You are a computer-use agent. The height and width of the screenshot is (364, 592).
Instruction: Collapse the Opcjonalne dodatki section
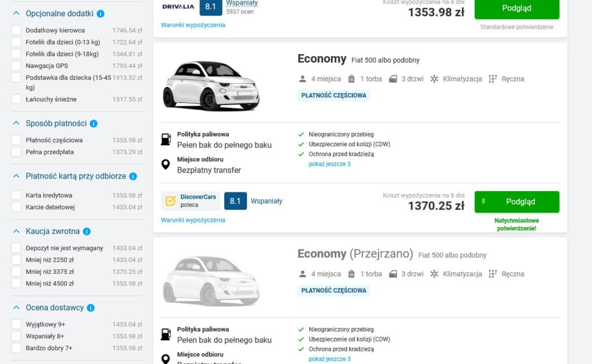(16, 13)
